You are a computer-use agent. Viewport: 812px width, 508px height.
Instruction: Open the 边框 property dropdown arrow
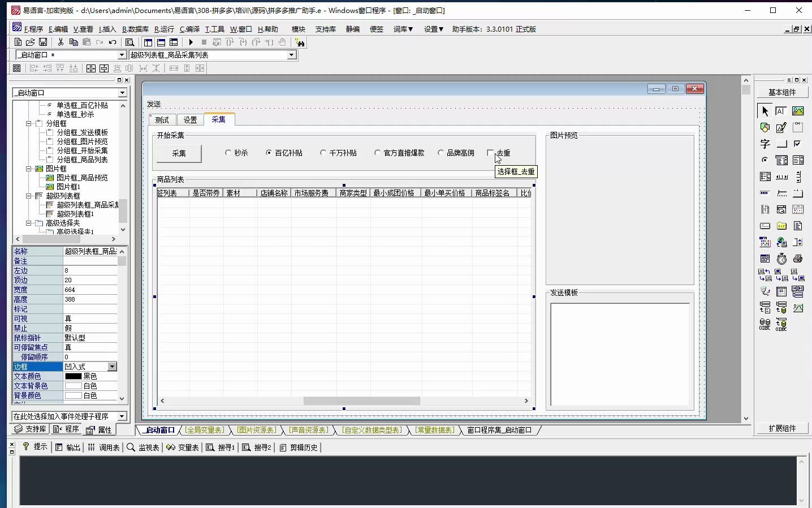click(112, 367)
